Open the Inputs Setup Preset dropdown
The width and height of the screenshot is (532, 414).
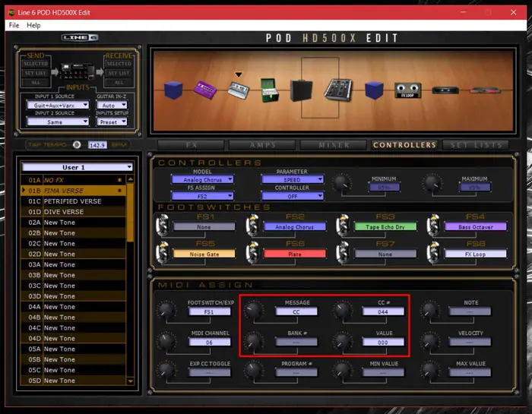click(x=112, y=122)
